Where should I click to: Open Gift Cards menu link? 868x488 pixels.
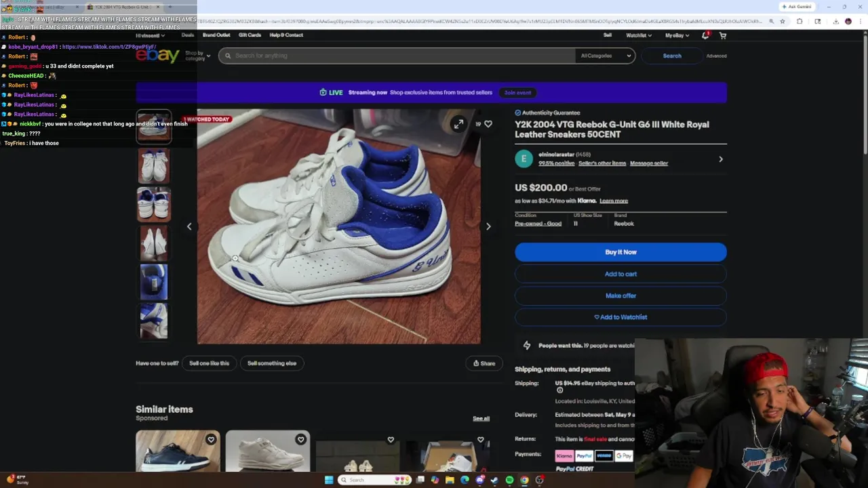coord(250,35)
